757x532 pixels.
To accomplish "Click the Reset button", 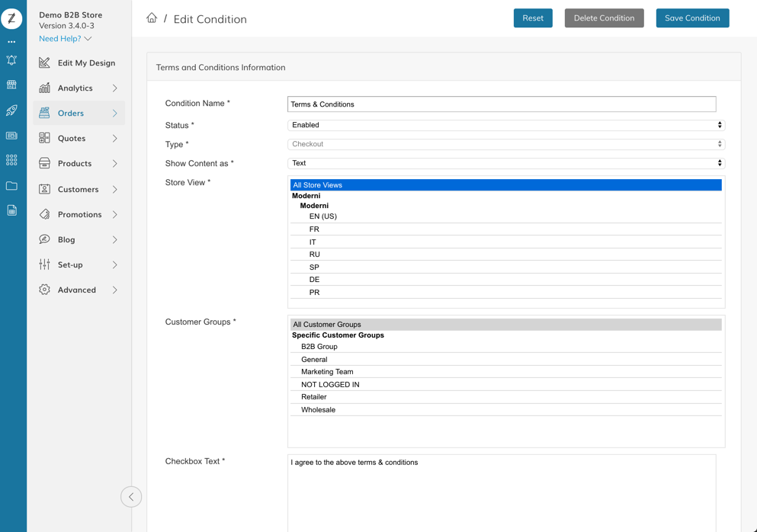I will [533, 18].
